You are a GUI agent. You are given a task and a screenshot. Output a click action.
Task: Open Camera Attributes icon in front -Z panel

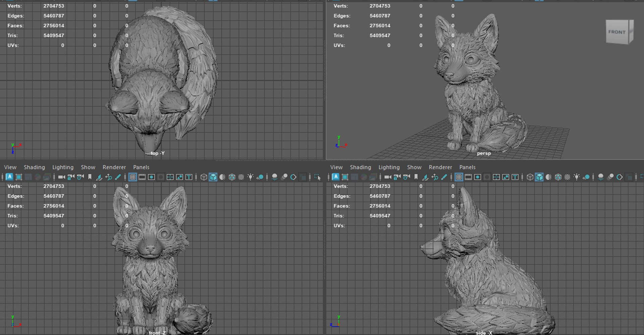[x=80, y=177]
